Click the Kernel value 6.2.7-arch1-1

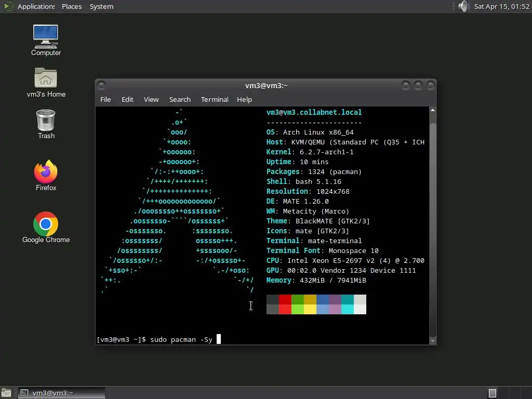click(x=326, y=152)
